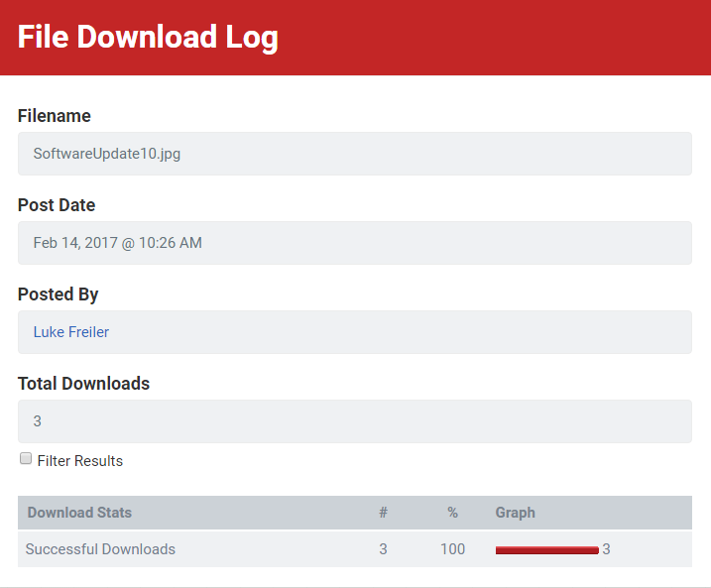Screen dimensions: 711x588
Task: Click the Filename heading label
Action: [x=54, y=116]
